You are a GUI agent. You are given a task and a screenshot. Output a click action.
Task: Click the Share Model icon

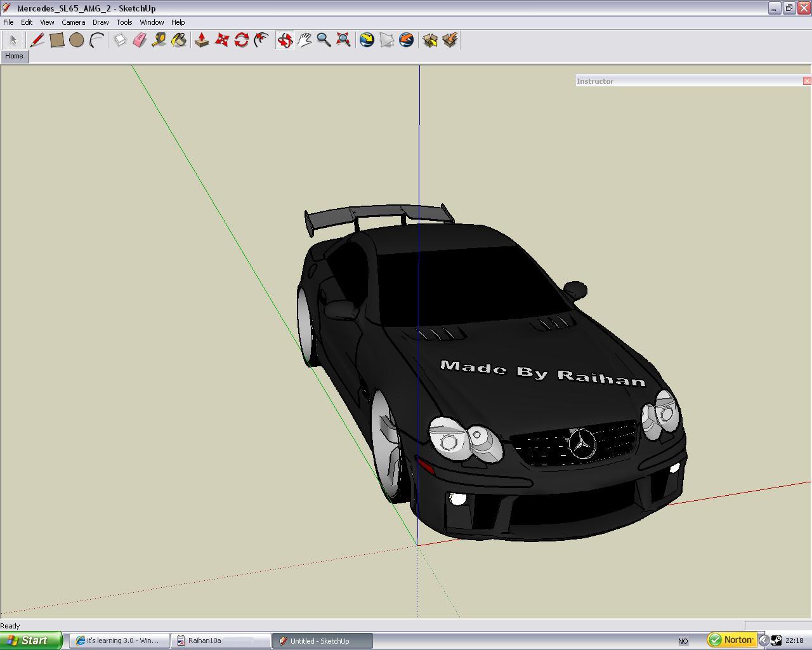tap(450, 40)
